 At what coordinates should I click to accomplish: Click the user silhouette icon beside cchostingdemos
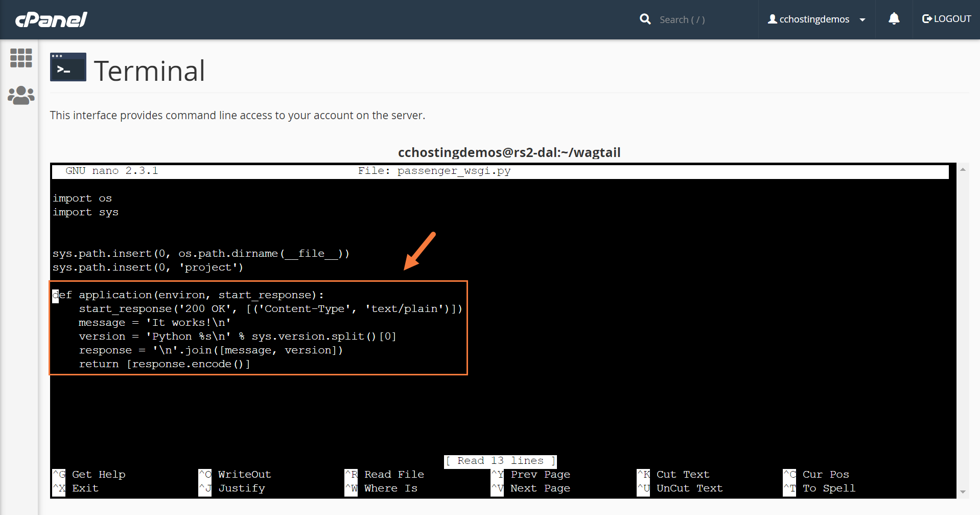pos(772,19)
